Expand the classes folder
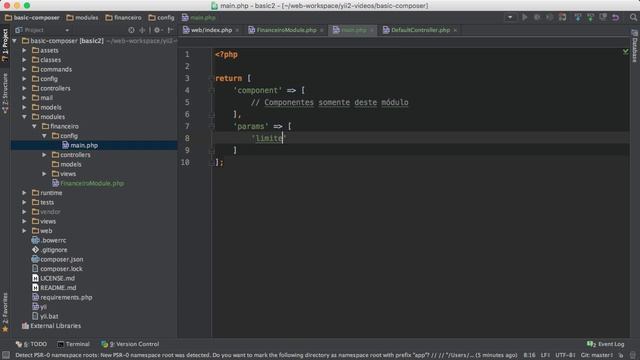 pyautogui.click(x=24, y=60)
